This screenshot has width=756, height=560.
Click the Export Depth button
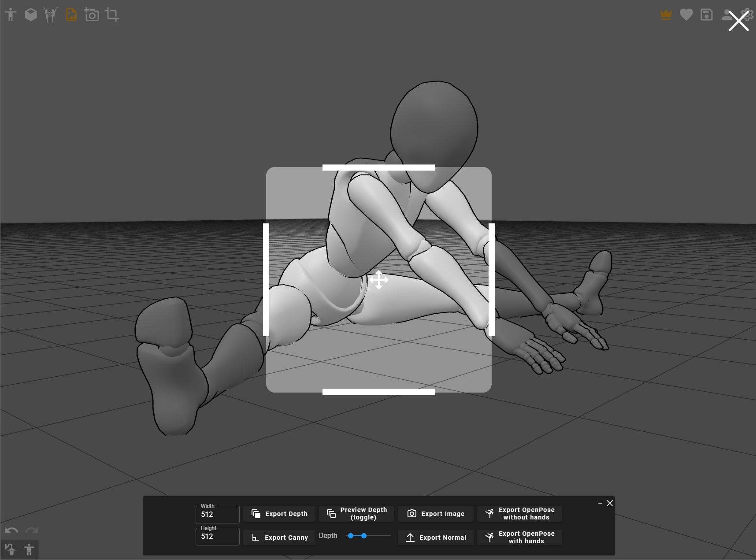tap(279, 514)
